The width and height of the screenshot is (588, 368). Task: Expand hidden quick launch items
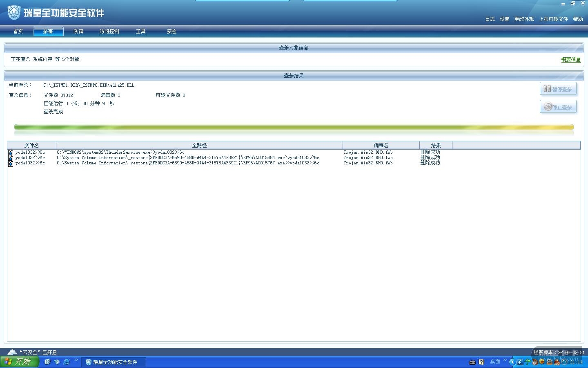(76, 360)
